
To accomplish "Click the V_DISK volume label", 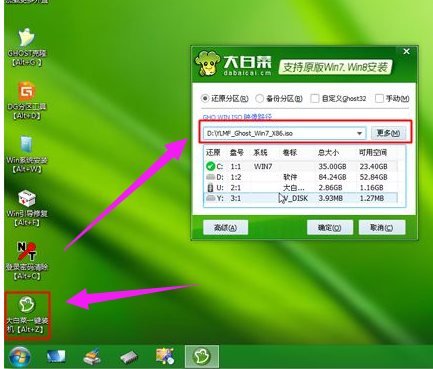I will (296, 198).
